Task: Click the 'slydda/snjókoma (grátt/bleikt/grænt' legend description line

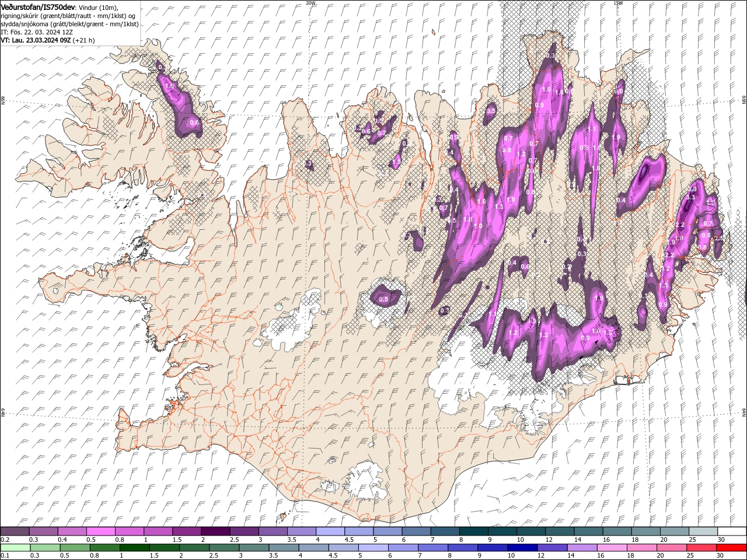Action: pyautogui.click(x=69, y=24)
